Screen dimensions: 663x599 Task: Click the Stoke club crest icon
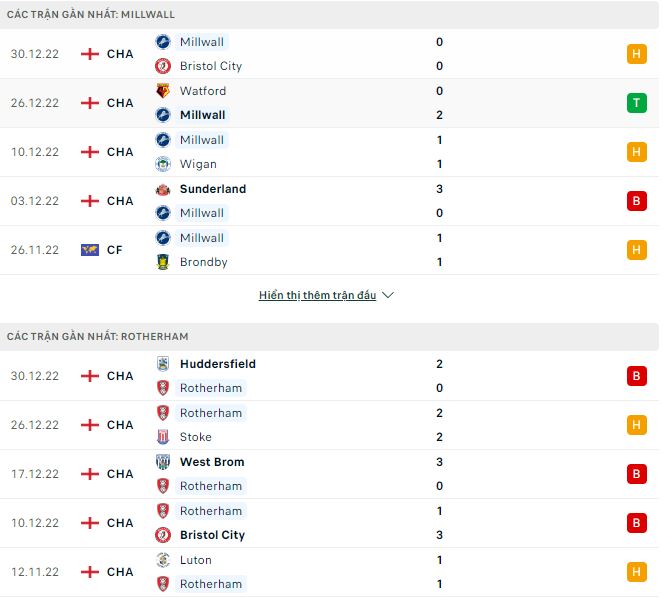[x=162, y=437]
